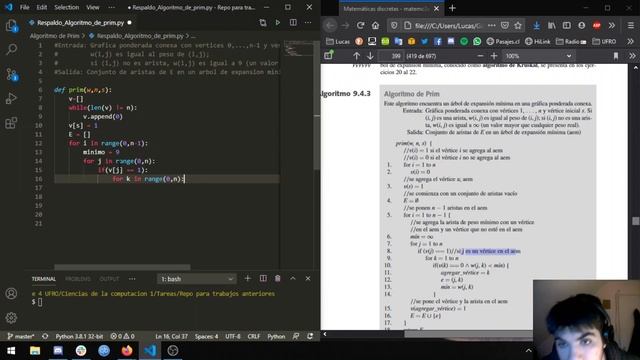Open Firefox page actions ellipsis in address bar

492,25
